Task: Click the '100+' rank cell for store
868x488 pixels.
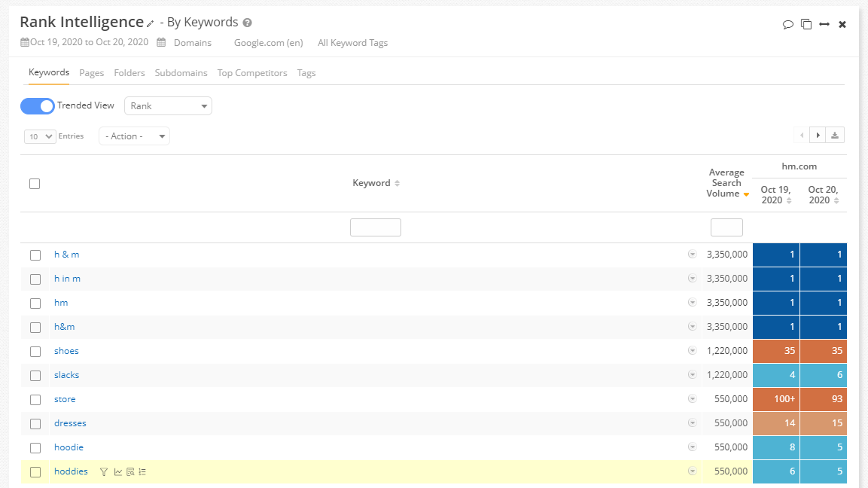Action: pyautogui.click(x=776, y=399)
